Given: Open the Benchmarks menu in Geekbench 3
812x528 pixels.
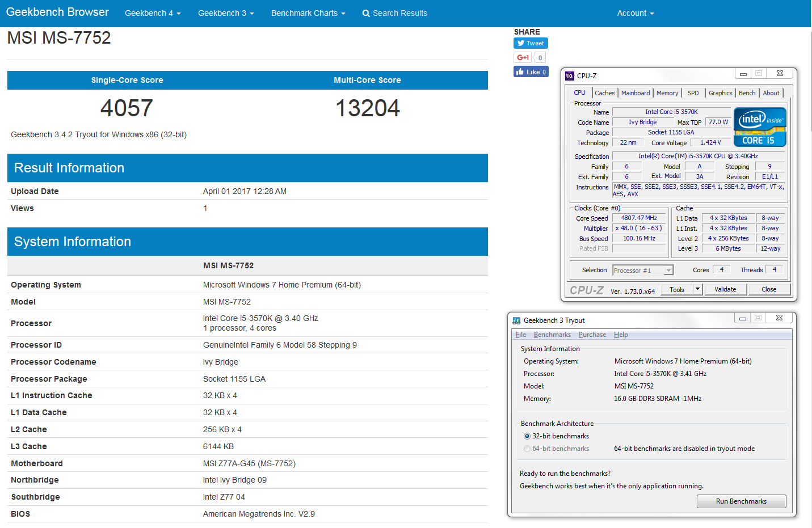Looking at the screenshot, I should pyautogui.click(x=552, y=335).
